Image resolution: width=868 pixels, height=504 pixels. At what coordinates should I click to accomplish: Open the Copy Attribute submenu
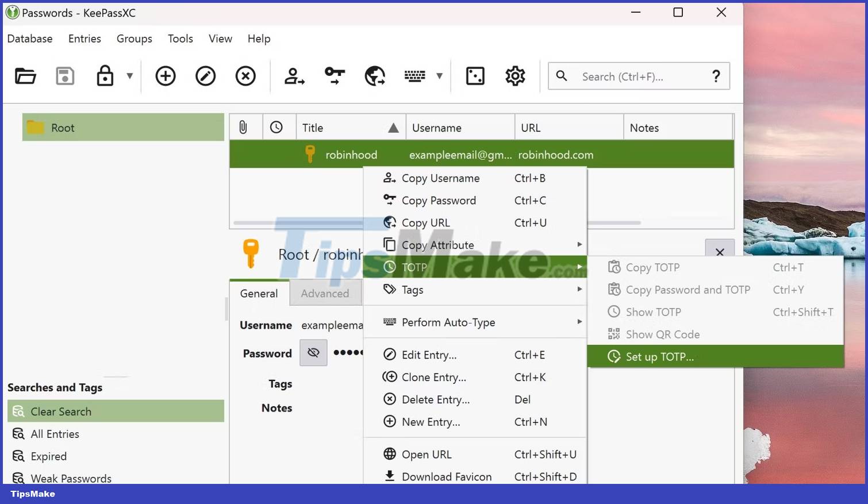coord(438,244)
